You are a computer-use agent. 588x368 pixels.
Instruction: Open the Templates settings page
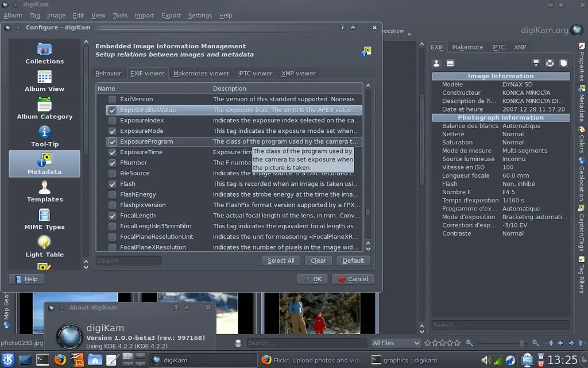tap(44, 193)
